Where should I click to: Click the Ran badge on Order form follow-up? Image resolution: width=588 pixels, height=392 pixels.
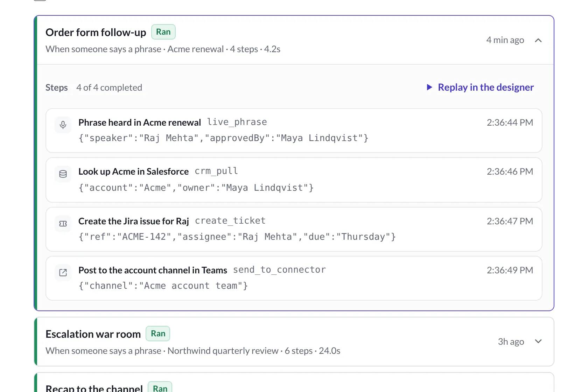163,32
